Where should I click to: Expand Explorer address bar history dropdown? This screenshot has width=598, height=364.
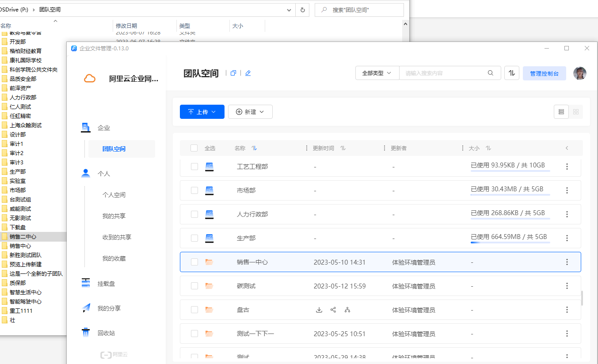(289, 10)
